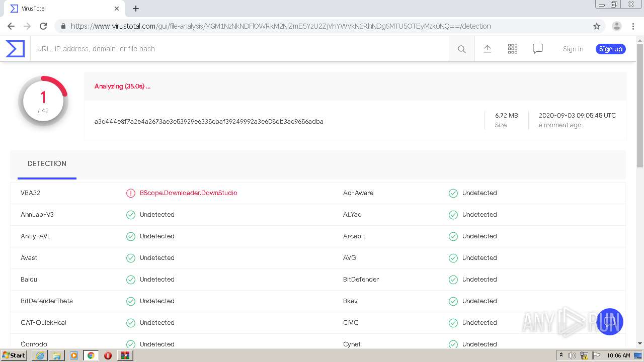The height and width of the screenshot is (362, 644).
Task: Click the page vertical scrollbar
Action: (x=640, y=106)
